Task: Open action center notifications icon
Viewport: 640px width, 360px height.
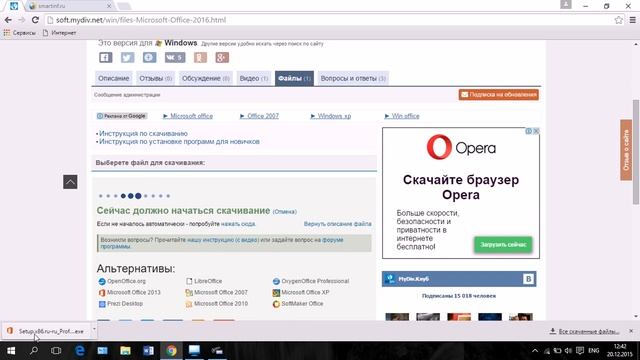Action: pyautogui.click(x=580, y=351)
